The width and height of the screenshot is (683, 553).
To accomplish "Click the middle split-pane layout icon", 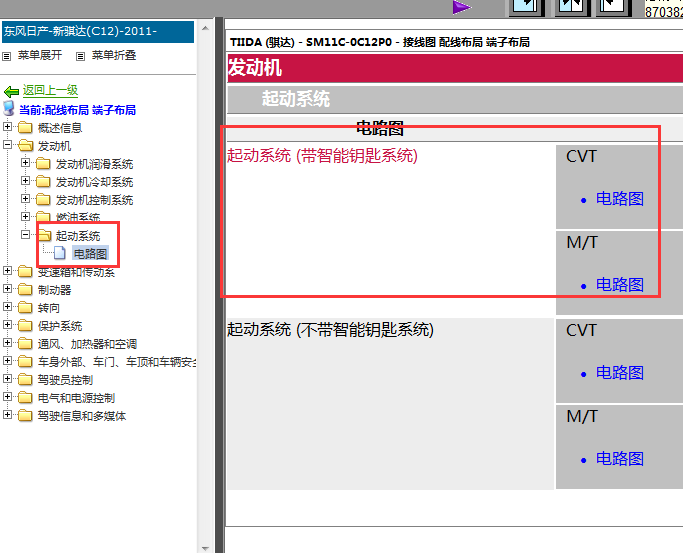I will click(571, 6).
